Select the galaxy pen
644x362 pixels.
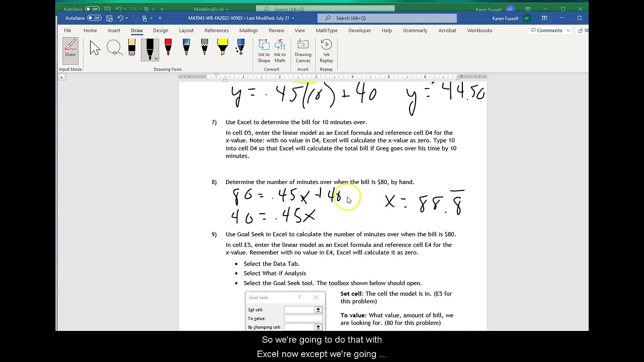[x=186, y=48]
